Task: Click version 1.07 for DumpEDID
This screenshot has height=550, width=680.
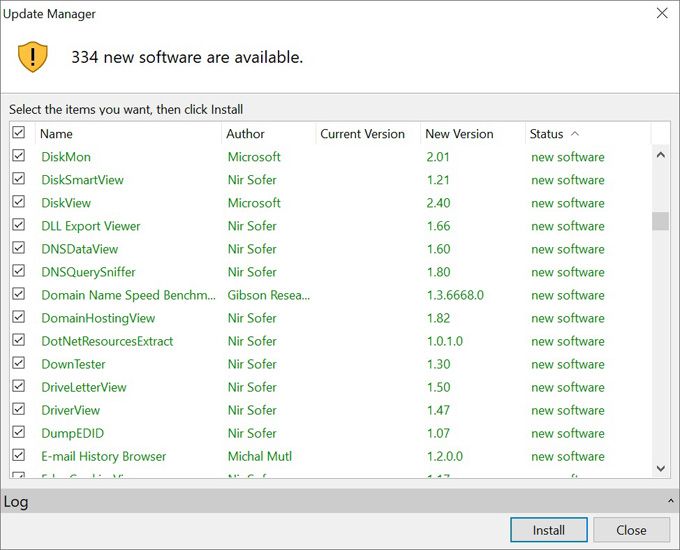Action: 438,433
